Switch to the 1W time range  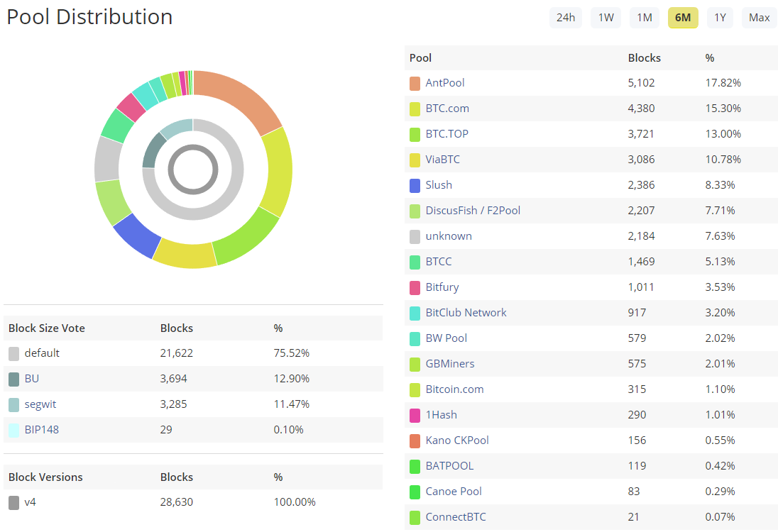point(606,18)
